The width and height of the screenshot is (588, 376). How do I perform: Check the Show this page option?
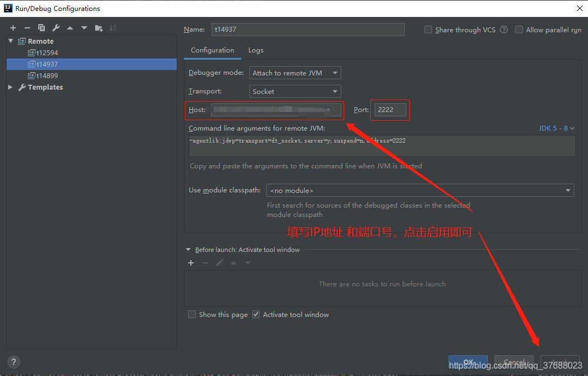pyautogui.click(x=192, y=315)
